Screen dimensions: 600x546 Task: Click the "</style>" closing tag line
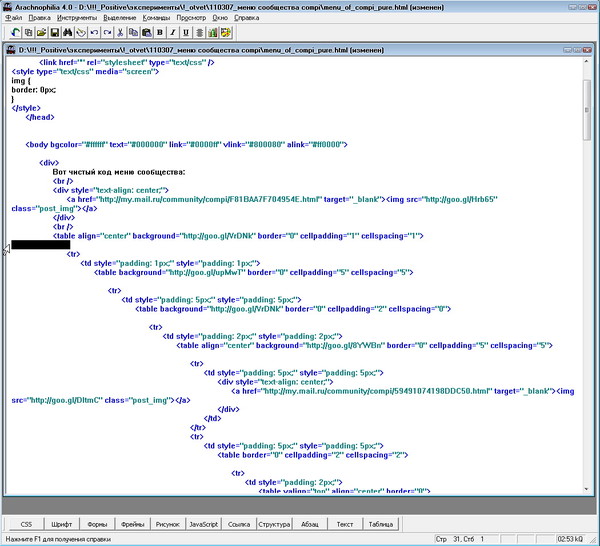pos(26,108)
